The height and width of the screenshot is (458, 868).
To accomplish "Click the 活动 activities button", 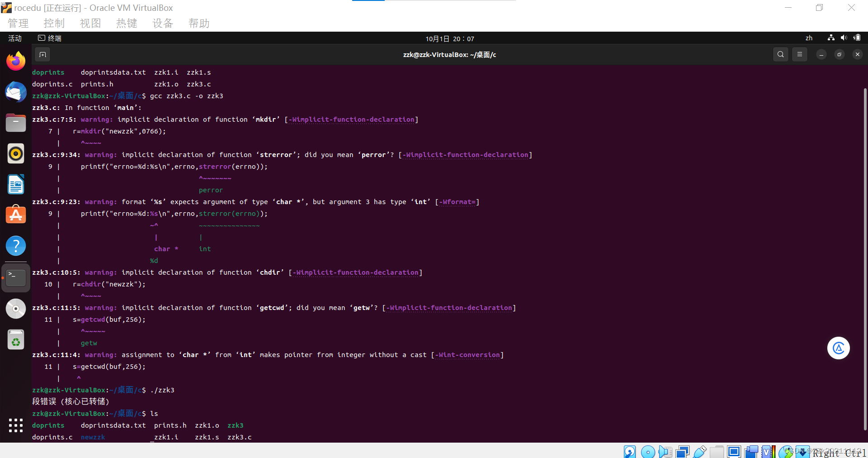I will click(15, 38).
